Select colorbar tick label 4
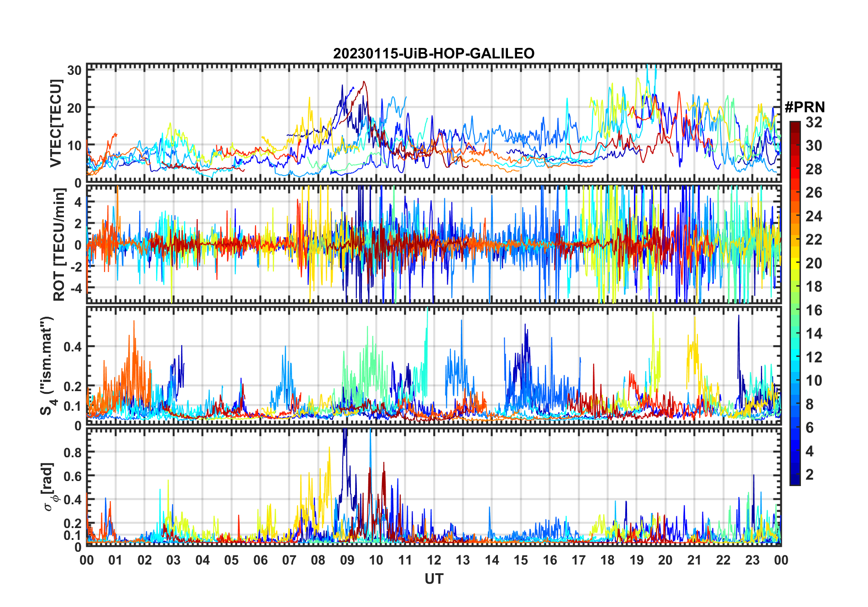The height and width of the screenshot is (607, 868). (810, 451)
